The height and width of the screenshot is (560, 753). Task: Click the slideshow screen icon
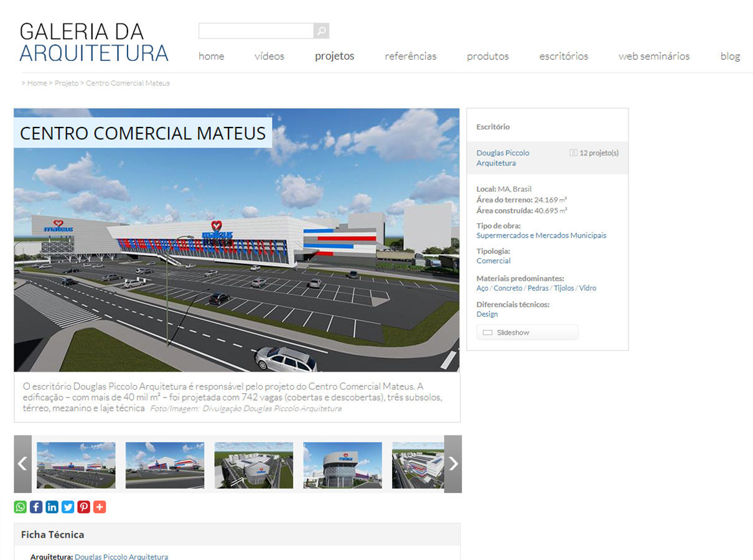(x=488, y=333)
